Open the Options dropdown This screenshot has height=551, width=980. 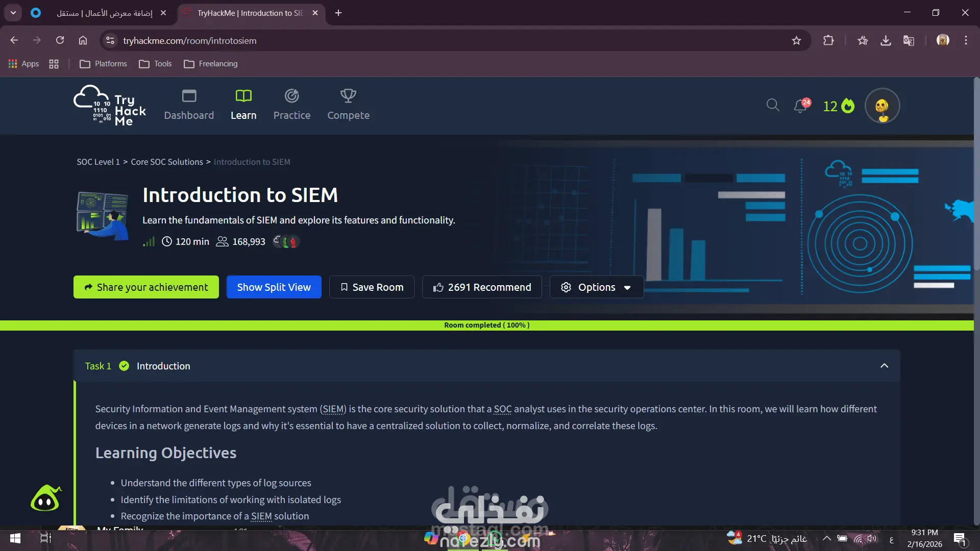(596, 287)
